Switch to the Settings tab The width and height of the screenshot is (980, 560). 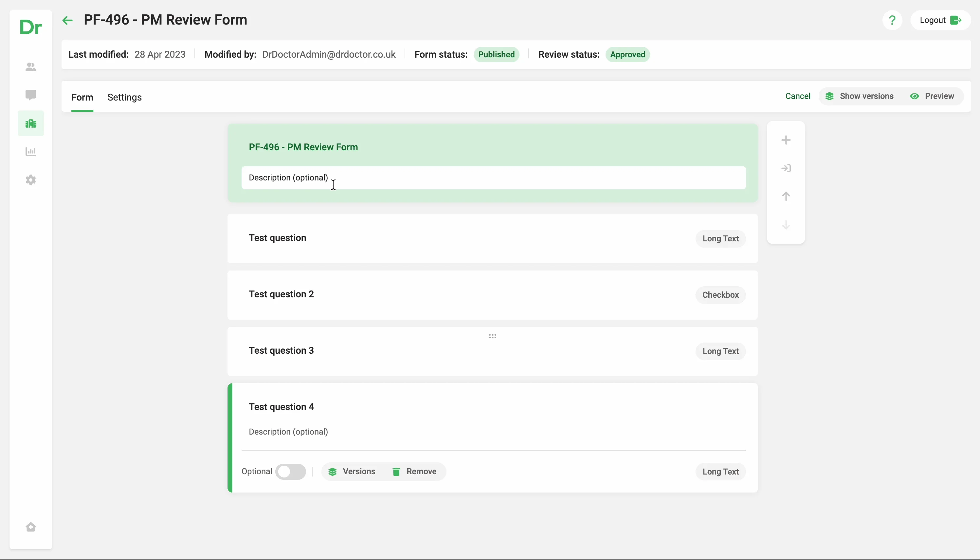point(124,97)
